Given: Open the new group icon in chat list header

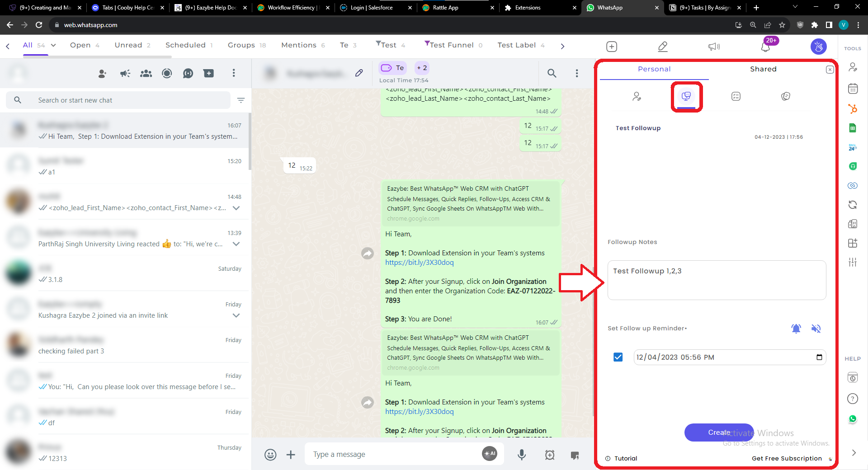Looking at the screenshot, I should point(146,73).
